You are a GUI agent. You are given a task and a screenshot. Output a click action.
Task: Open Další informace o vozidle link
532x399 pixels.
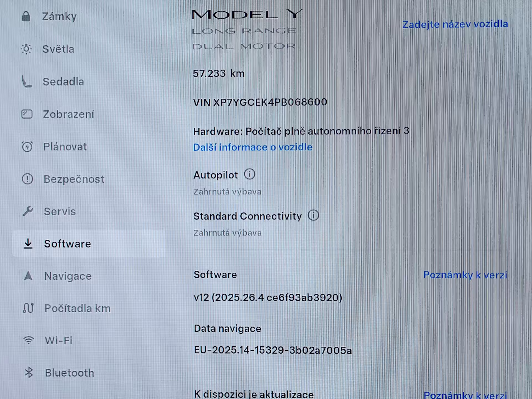coord(253,147)
